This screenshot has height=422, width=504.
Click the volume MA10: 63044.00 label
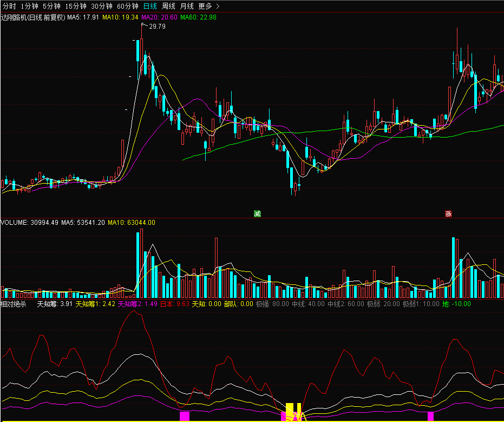(132, 223)
